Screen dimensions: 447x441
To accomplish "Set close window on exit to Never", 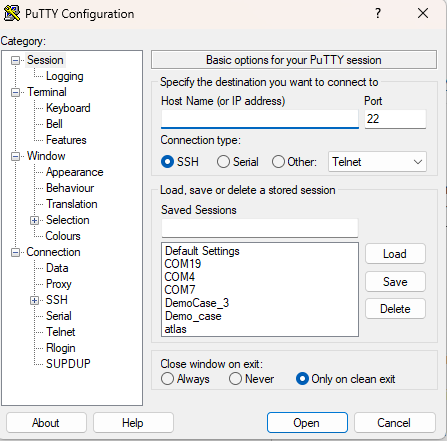I will 235,379.
